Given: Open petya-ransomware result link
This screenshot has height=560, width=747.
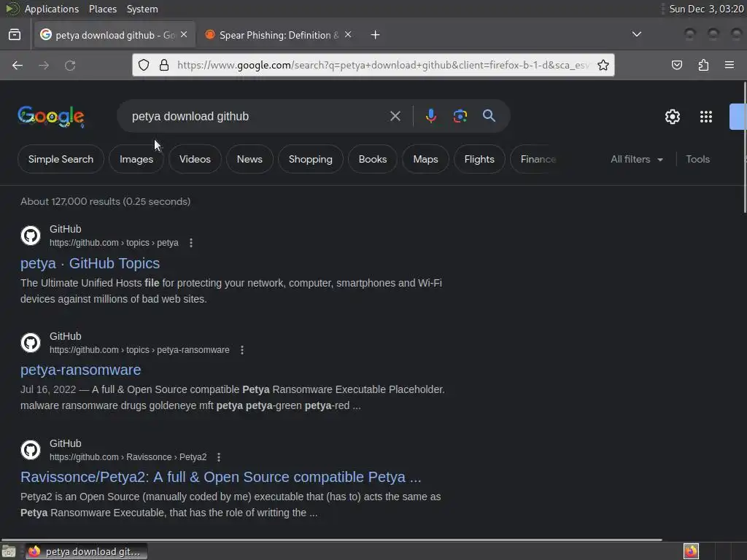Looking at the screenshot, I should (x=80, y=370).
